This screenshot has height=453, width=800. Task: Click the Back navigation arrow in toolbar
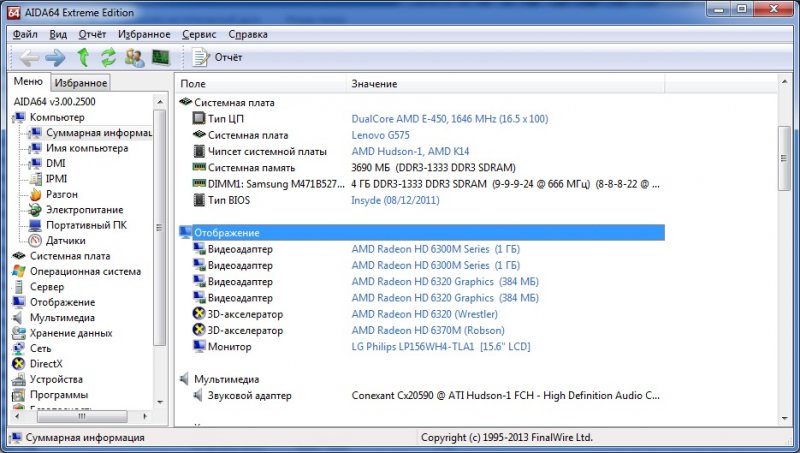(29, 57)
